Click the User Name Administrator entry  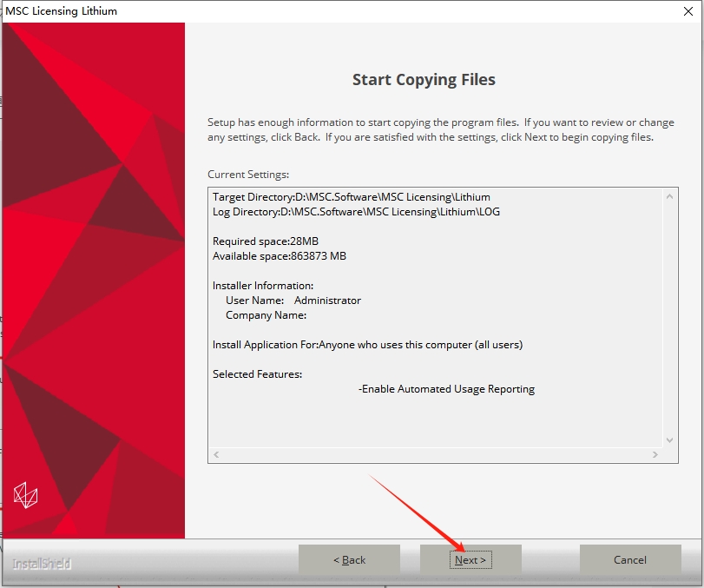(293, 301)
